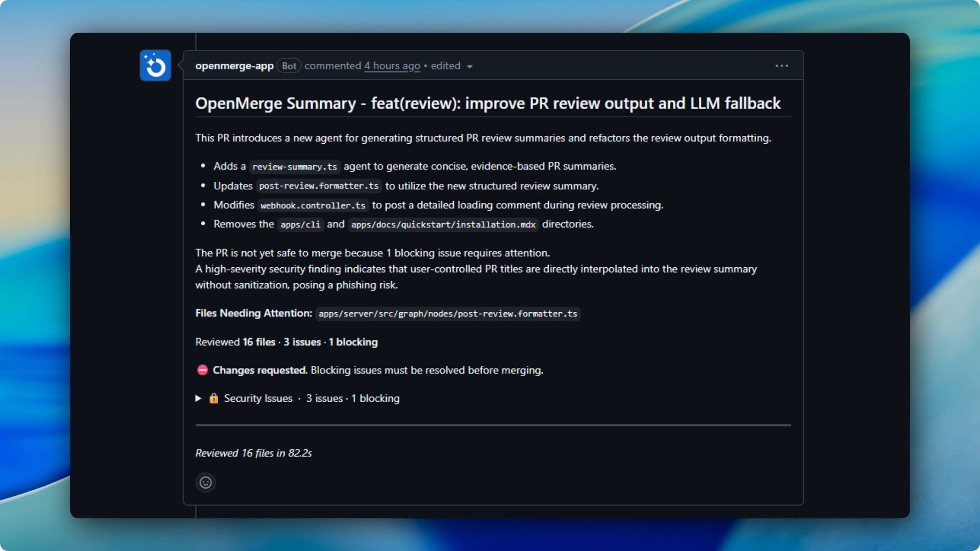Open the comment's three-dot options menu
The image size is (980, 551).
(x=782, y=66)
